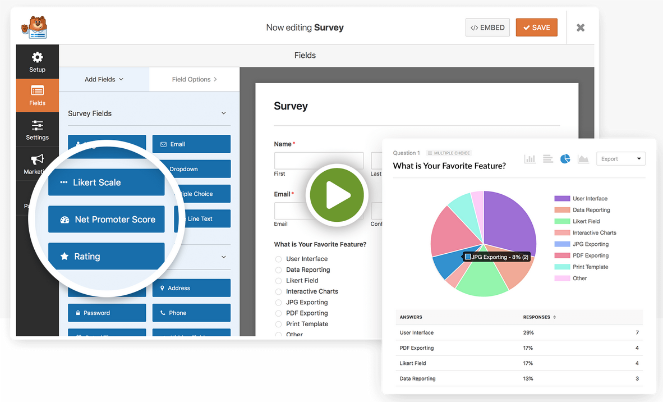Switch to the horizontal bar chart view
The width and height of the screenshot is (663, 402).
click(x=547, y=159)
